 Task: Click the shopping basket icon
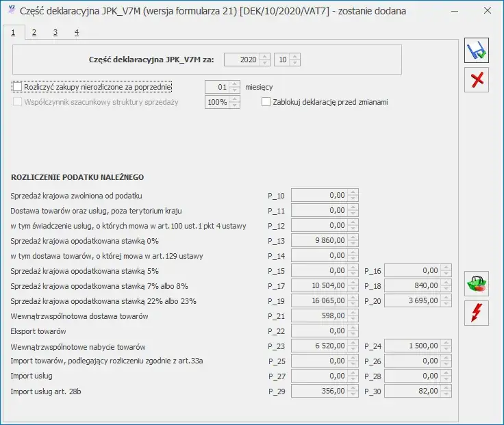(x=477, y=283)
